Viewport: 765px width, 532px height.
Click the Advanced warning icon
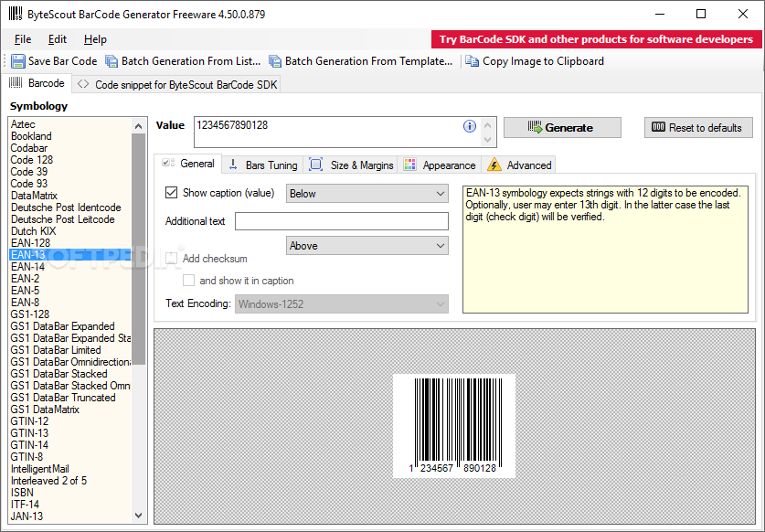[x=494, y=165]
